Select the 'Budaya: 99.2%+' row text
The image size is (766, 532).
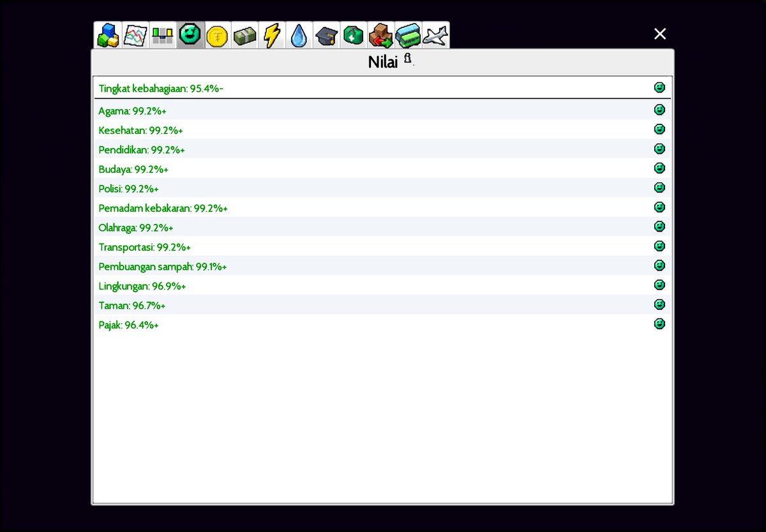click(x=133, y=170)
